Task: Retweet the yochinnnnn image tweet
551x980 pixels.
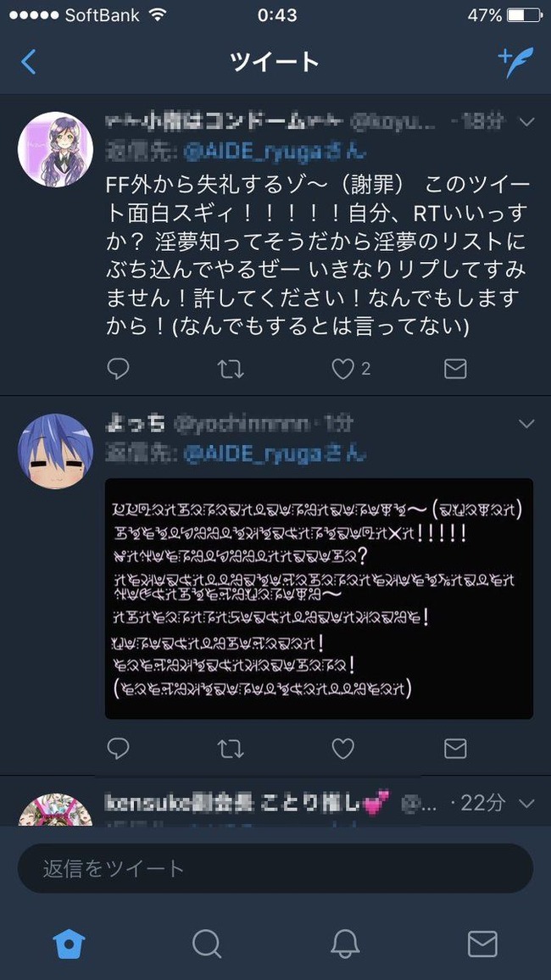Action: click(231, 748)
